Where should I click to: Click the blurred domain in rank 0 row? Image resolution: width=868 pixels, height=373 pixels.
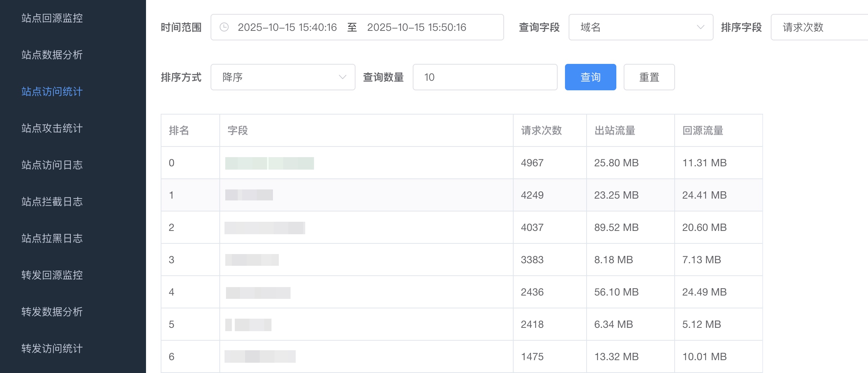click(269, 163)
